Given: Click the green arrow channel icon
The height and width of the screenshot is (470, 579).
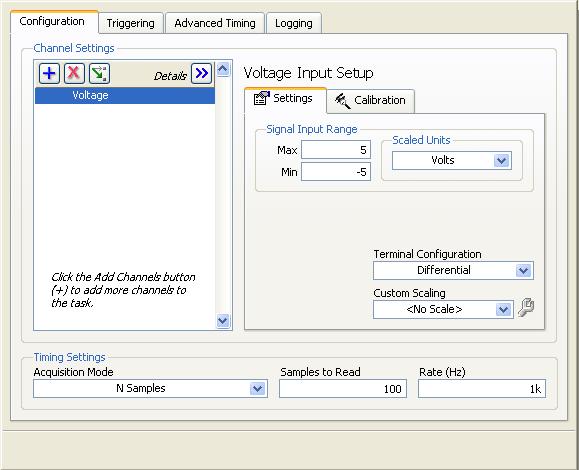Looking at the screenshot, I should [x=99, y=73].
